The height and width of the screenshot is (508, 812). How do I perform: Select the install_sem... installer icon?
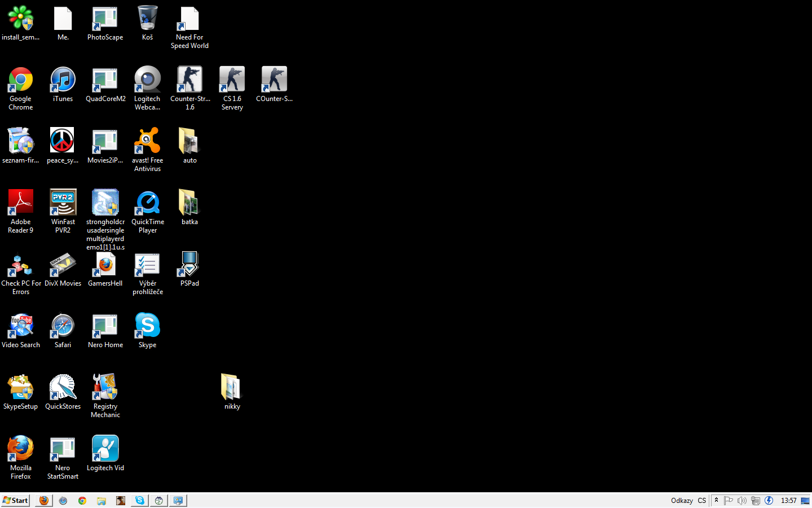tap(21, 19)
